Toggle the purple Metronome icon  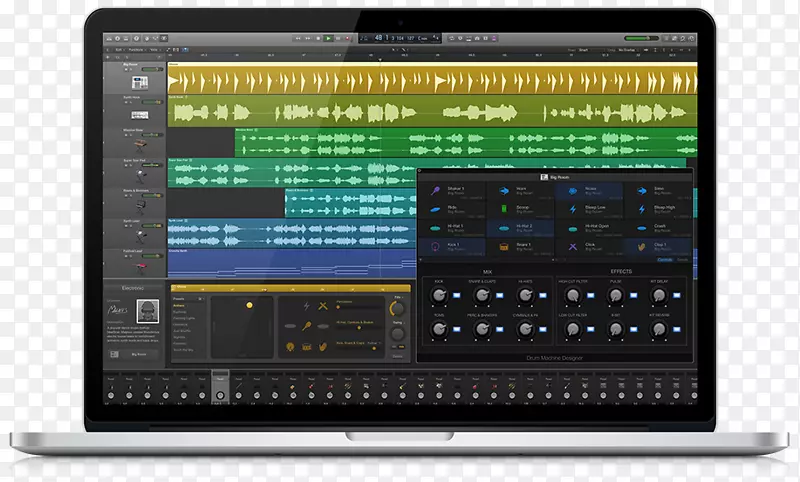(494, 38)
